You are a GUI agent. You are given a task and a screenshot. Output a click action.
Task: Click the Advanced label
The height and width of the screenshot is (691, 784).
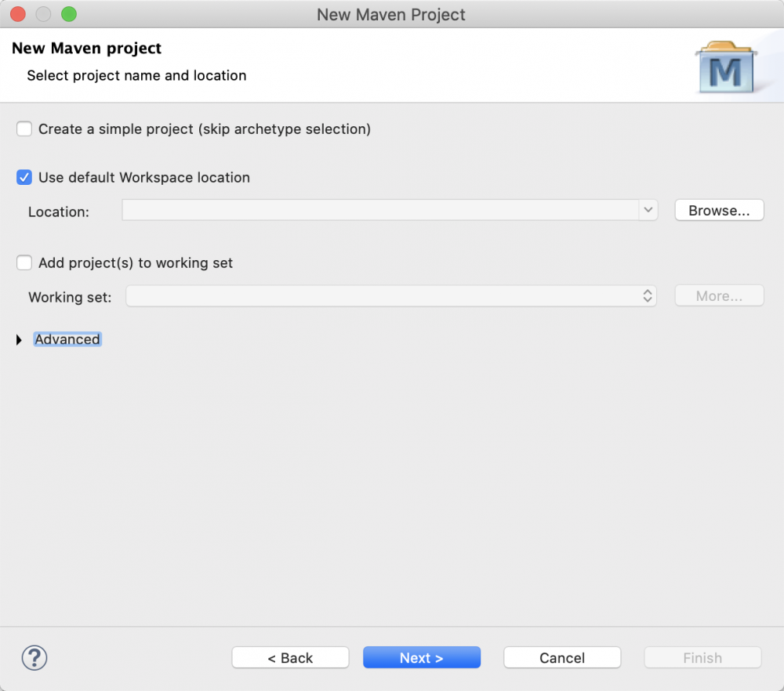(x=67, y=339)
